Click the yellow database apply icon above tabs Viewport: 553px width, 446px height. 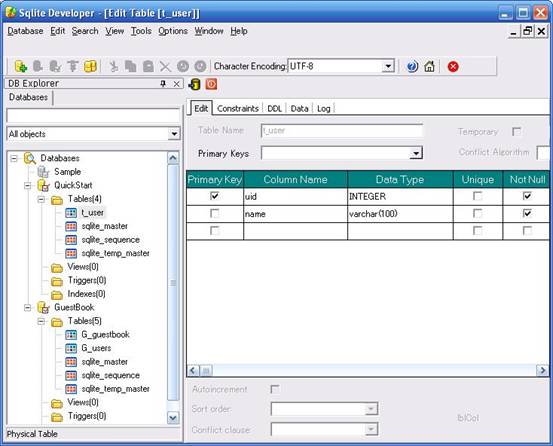point(194,84)
